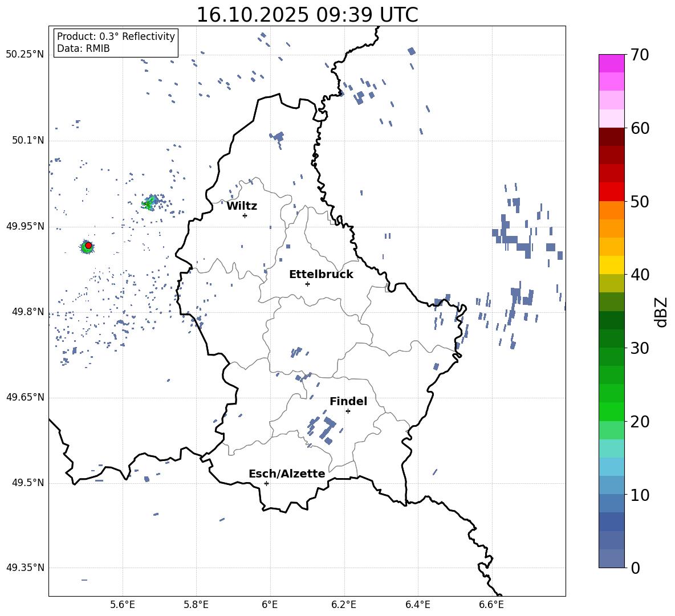Click the 49.65°N latitude tick label
Viewport: 675px width, 616px height.
pyautogui.click(x=25, y=398)
